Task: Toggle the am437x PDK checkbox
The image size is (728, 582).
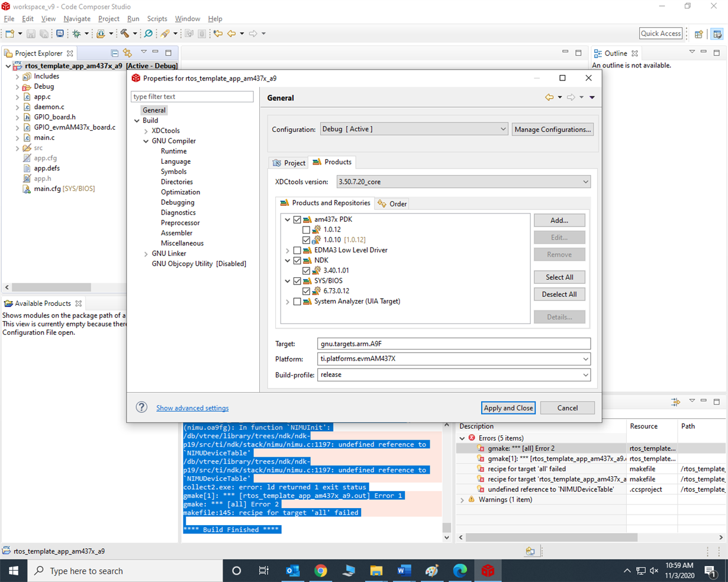Action: pos(297,219)
